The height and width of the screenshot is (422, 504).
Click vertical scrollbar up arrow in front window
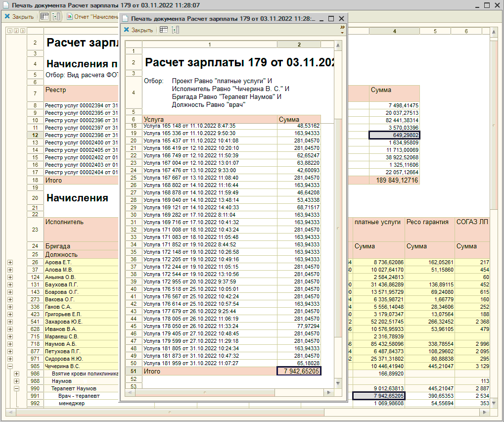tap(338, 46)
